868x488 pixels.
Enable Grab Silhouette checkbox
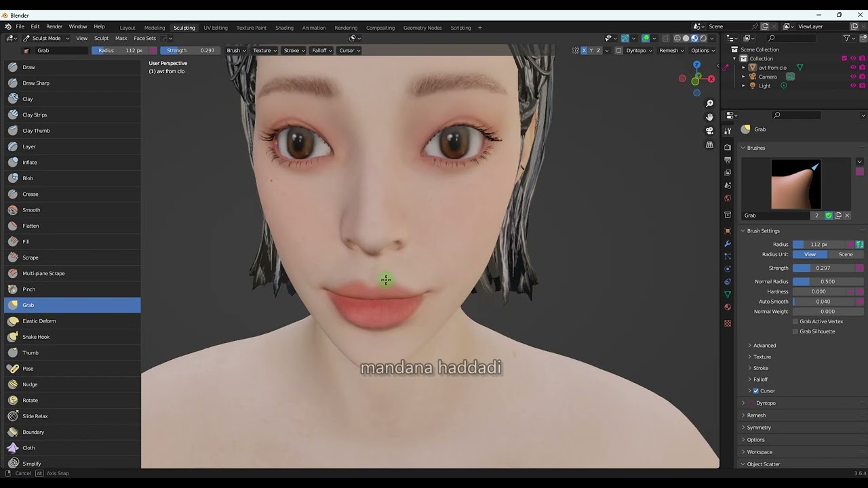(795, 331)
